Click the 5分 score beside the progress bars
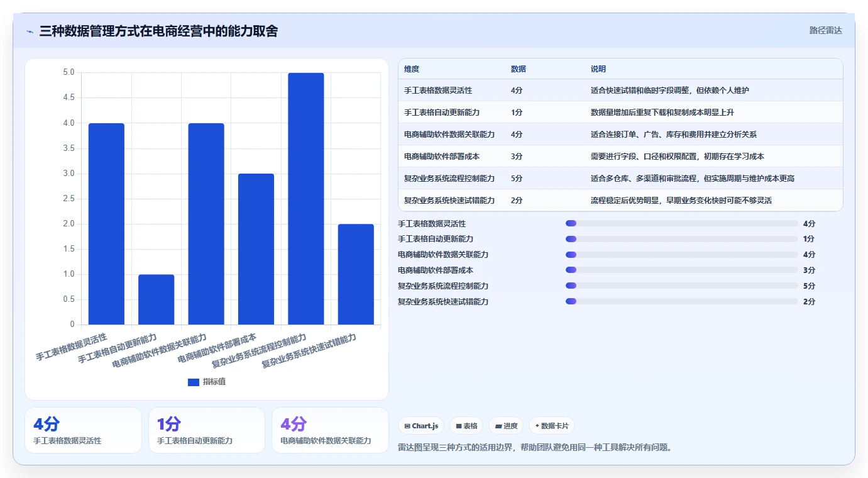 [x=809, y=286]
